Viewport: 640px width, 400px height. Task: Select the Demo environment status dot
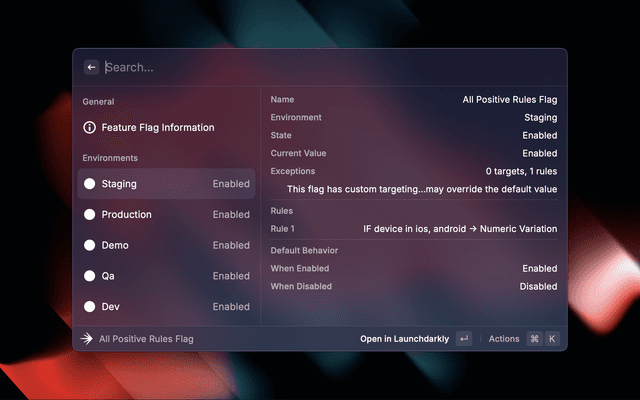coord(90,246)
